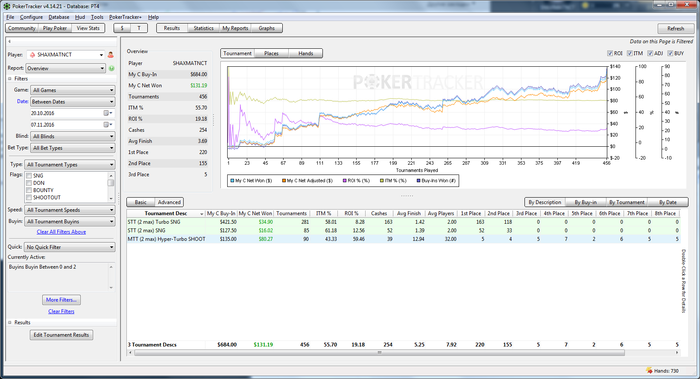Switch to the Places graph tab
This screenshot has height=379, width=700.
click(271, 54)
